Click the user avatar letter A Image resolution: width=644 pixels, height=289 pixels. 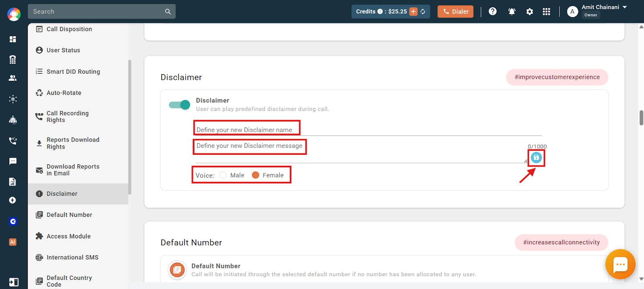tap(572, 12)
